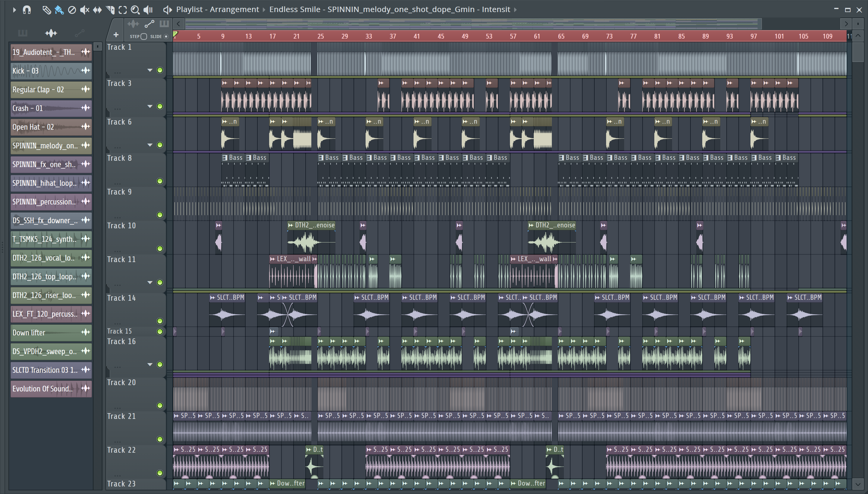Select the Zoom magnifier tool
Image resolution: width=868 pixels, height=494 pixels.
pos(135,10)
